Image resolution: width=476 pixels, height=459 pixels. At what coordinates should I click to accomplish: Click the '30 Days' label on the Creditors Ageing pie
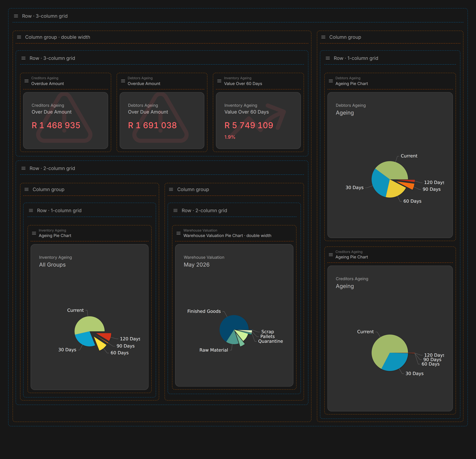pyautogui.click(x=415, y=373)
